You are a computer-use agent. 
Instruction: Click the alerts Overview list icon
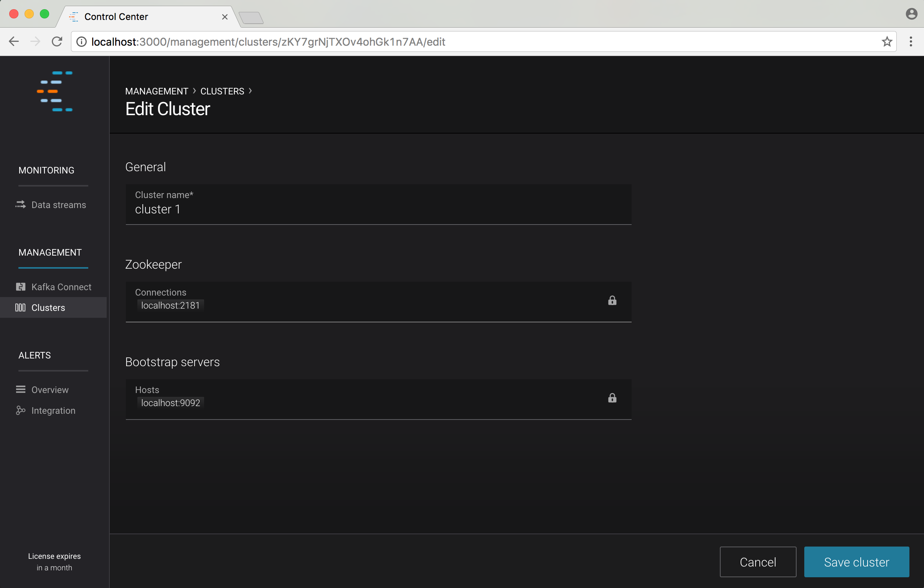coord(20,390)
